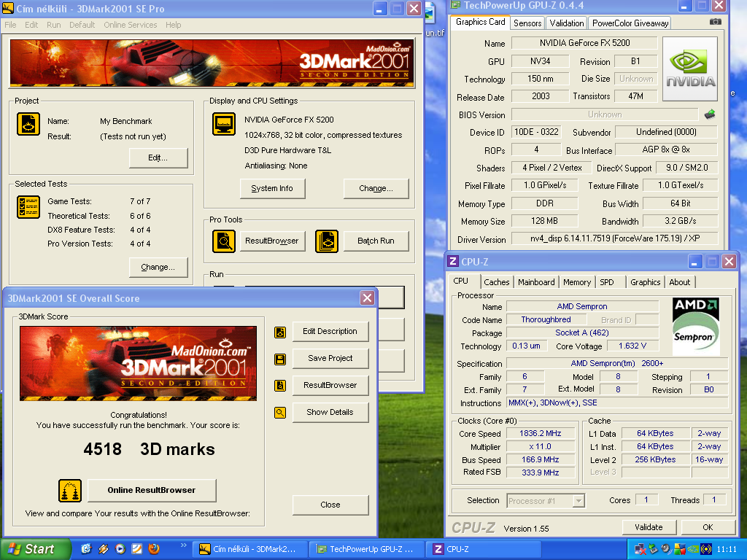The image size is (747, 560).
Task: Click the Selected Tests checklist icon
Action: (28, 207)
